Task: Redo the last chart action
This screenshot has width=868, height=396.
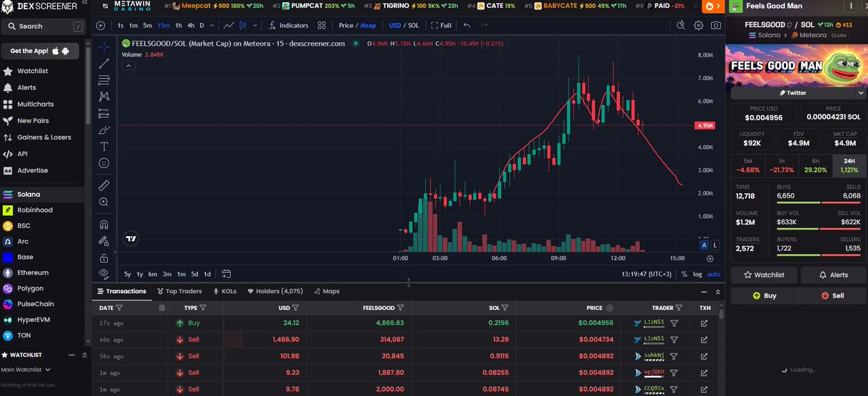Action: tap(485, 25)
